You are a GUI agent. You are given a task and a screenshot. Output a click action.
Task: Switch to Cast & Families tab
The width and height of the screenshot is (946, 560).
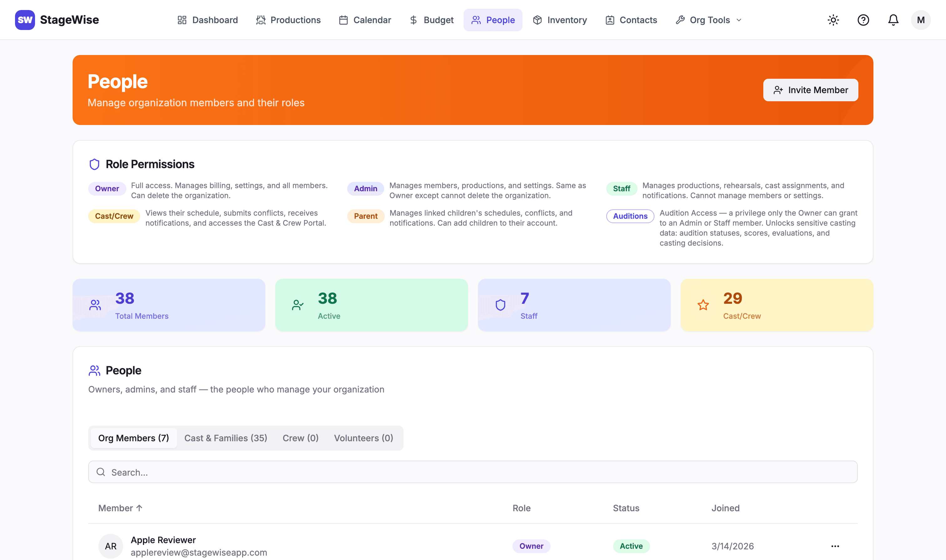[x=226, y=438]
